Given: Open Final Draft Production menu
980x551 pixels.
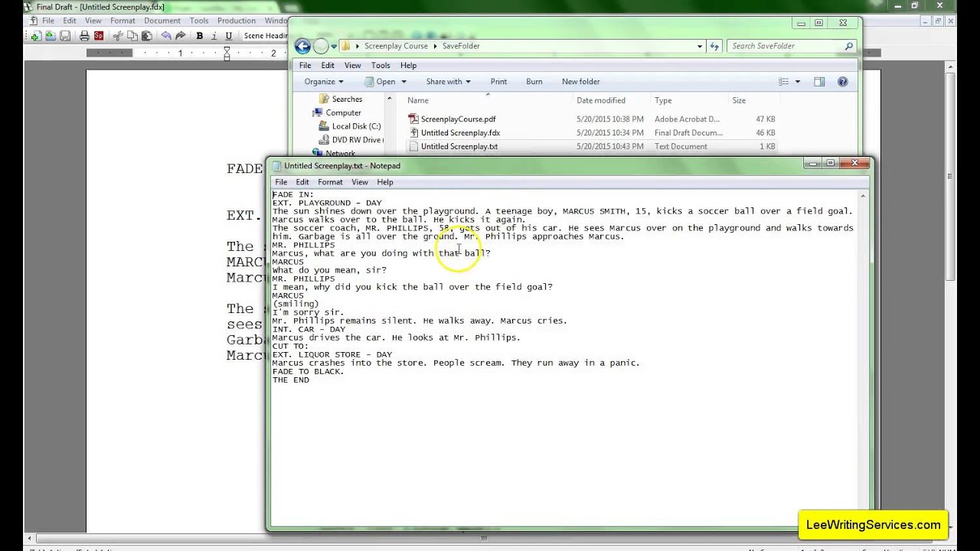Looking at the screenshot, I should tap(237, 21).
